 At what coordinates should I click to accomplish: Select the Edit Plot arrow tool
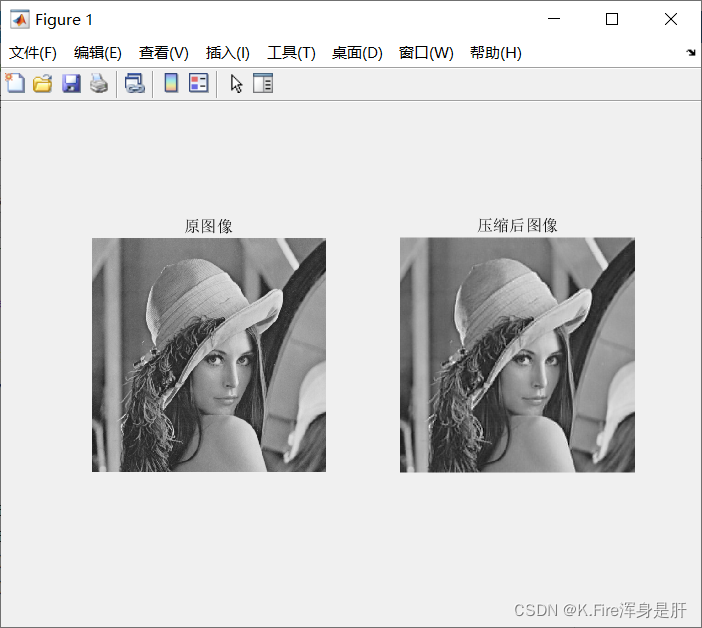tap(236, 84)
